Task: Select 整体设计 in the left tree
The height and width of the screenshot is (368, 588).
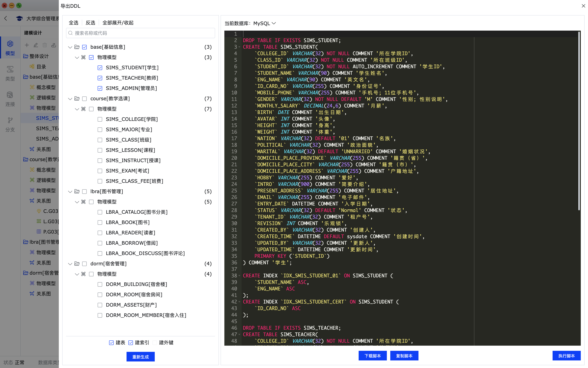Action: tap(39, 56)
